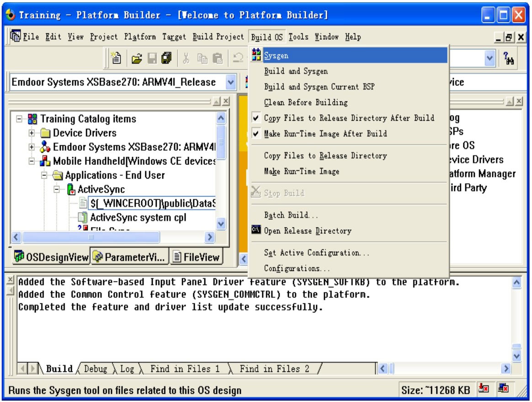Click the help search binoculars icon
Viewport: 532px width, 402px height.
[508, 58]
